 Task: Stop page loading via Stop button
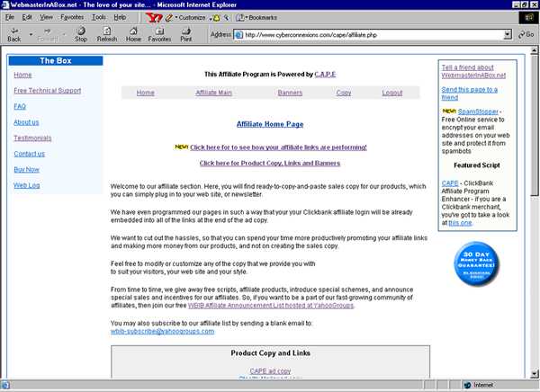point(81,34)
